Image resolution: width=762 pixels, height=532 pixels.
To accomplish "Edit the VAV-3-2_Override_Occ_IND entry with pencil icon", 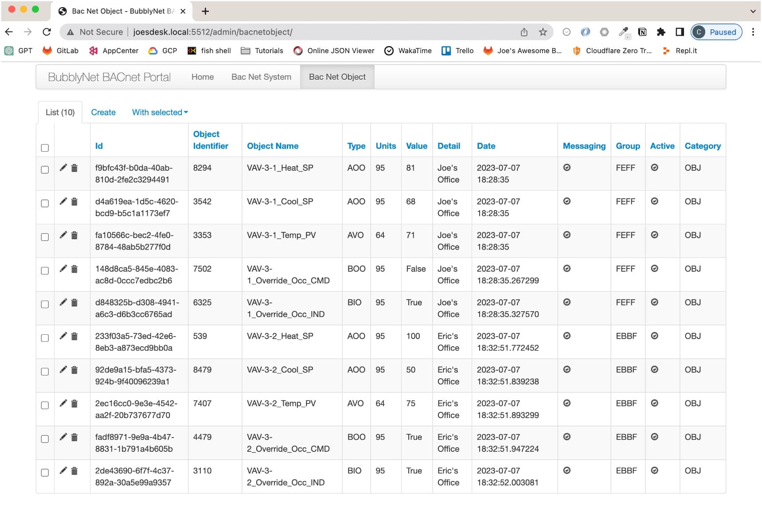I will [x=63, y=470].
